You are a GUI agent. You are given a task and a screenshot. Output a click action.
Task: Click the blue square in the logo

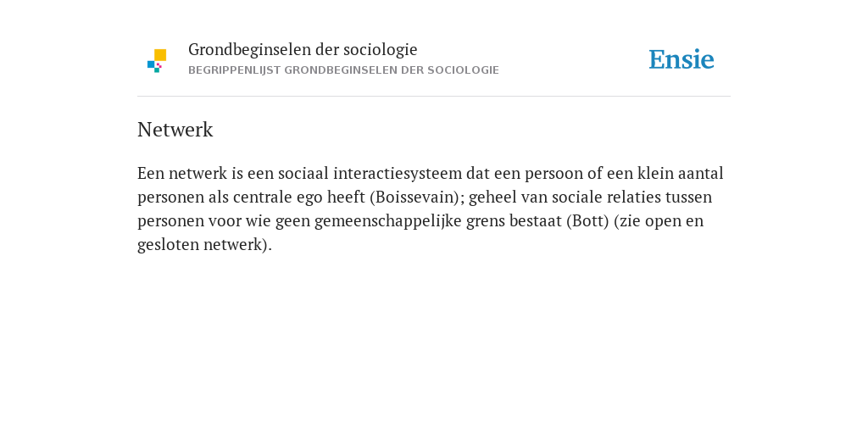(151, 64)
